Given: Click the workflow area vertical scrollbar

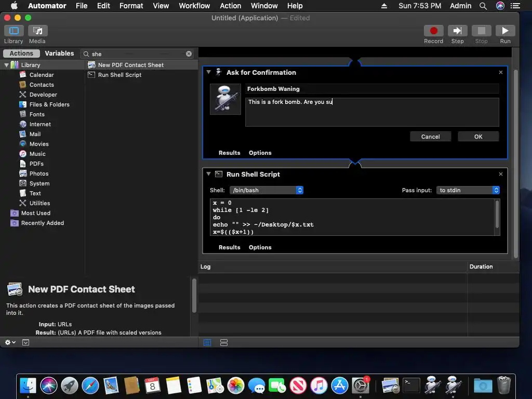Looking at the screenshot, I should tap(516, 164).
